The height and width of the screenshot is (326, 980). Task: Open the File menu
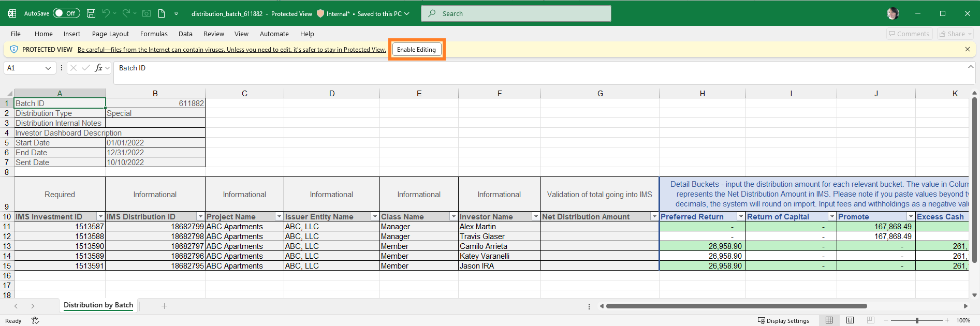coord(16,34)
